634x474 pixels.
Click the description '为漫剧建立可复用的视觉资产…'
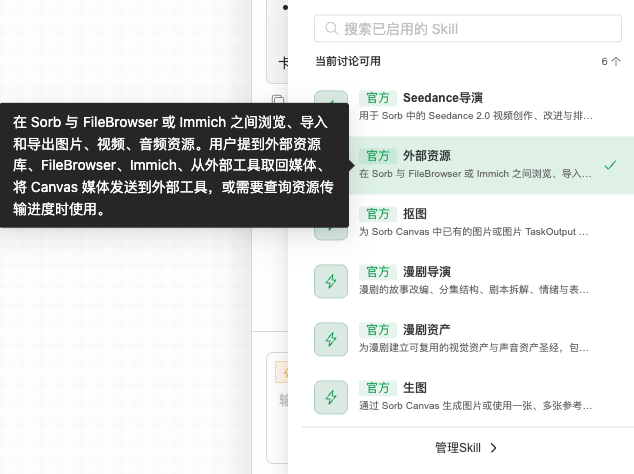pos(474,348)
